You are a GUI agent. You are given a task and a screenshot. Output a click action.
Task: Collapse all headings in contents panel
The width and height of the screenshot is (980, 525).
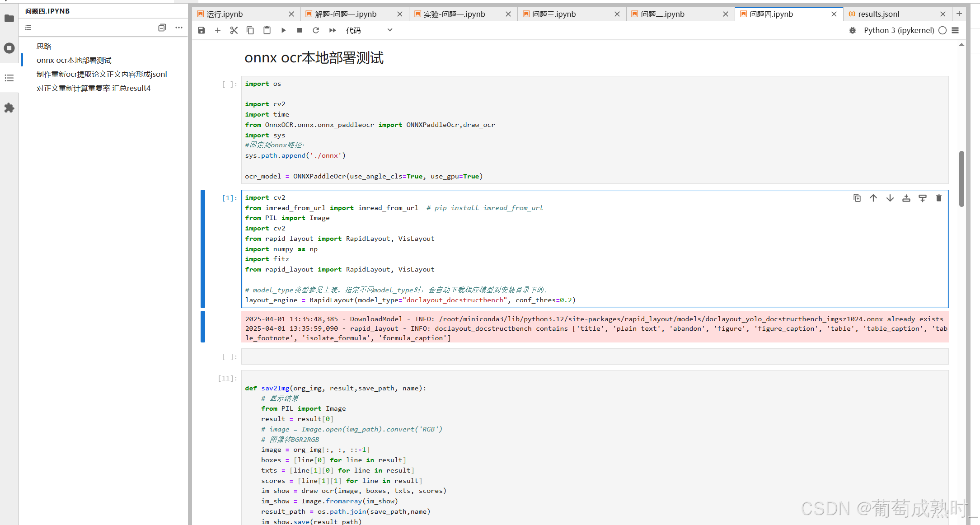(x=162, y=28)
